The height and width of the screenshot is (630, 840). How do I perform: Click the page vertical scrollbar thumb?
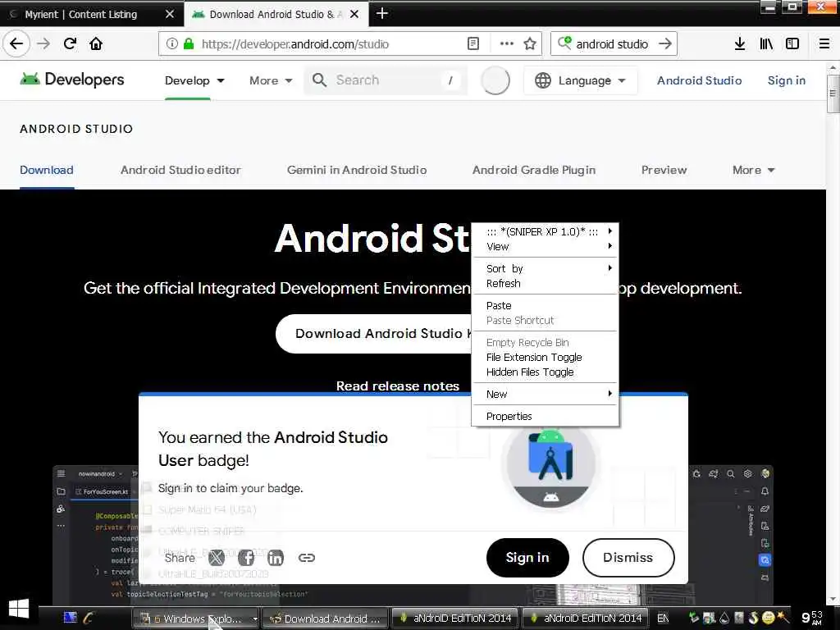[833, 94]
